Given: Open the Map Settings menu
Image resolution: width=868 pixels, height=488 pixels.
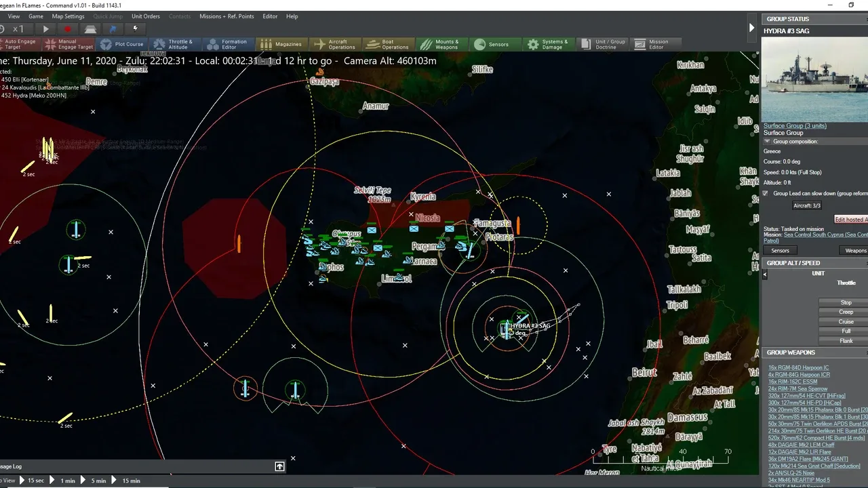Looking at the screenshot, I should [x=68, y=16].
